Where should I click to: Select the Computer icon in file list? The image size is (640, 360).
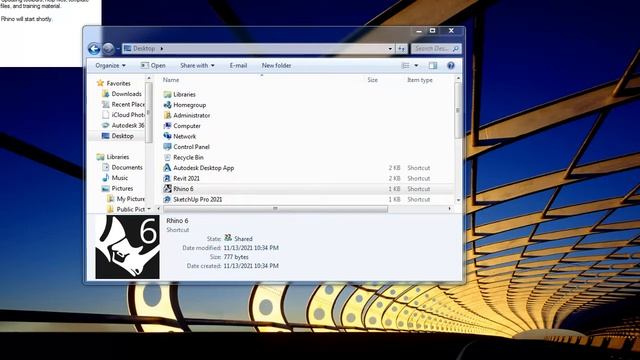167,126
